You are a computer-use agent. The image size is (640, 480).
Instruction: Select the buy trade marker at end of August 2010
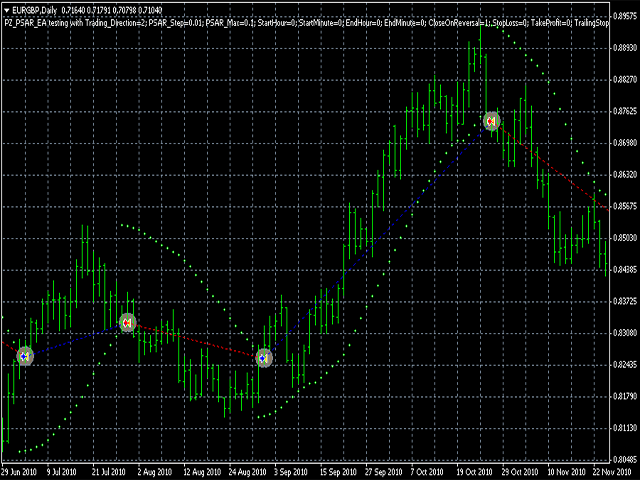(x=264, y=358)
